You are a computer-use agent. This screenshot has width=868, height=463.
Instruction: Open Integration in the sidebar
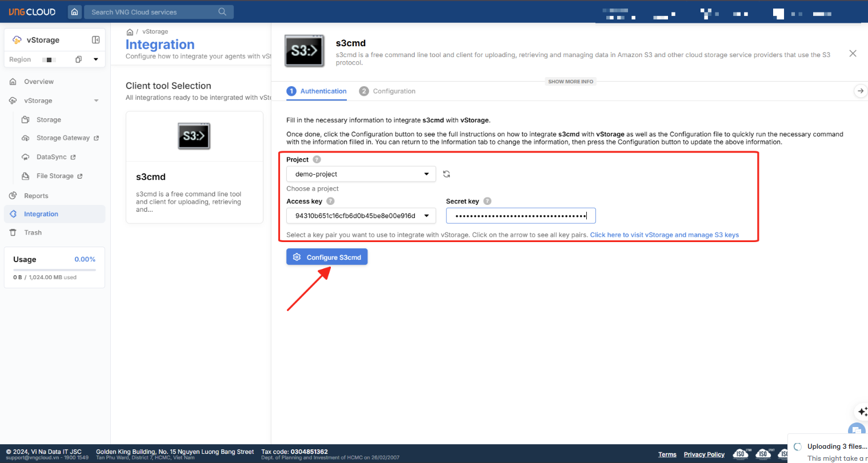click(x=41, y=214)
